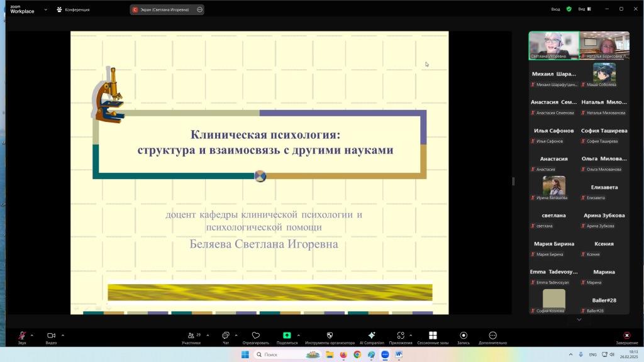
Task: Select Наталья Борисовна video thumbnail
Action: pyautogui.click(x=604, y=45)
